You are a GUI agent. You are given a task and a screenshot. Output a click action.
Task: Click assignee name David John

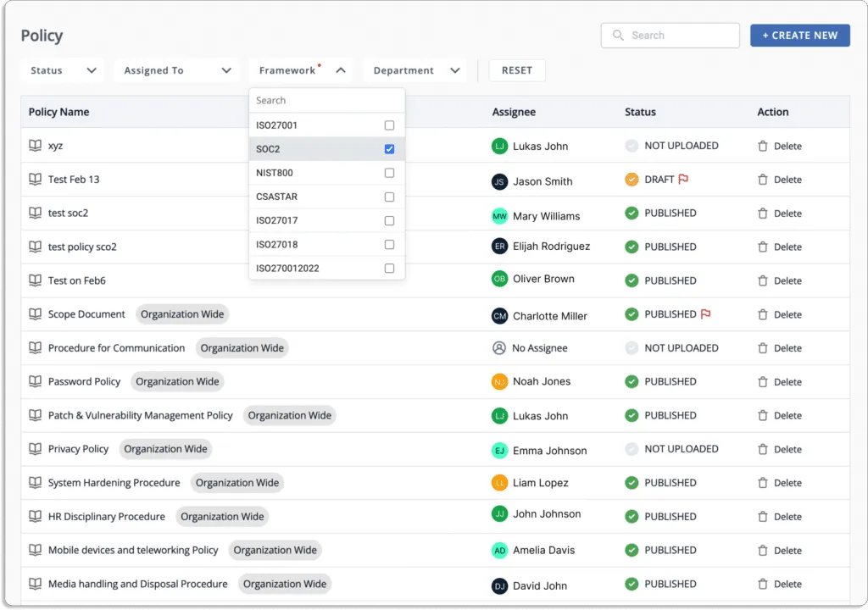539,585
